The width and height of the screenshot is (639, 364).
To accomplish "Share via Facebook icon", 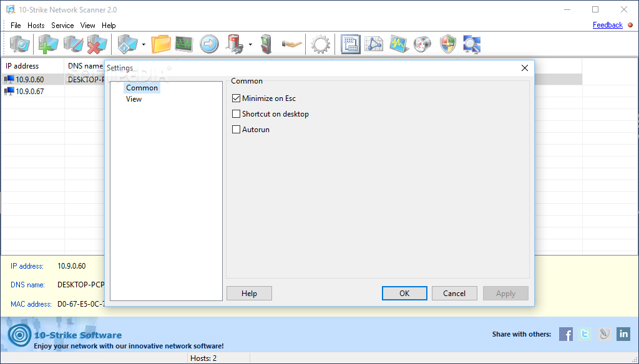I will pyautogui.click(x=565, y=334).
